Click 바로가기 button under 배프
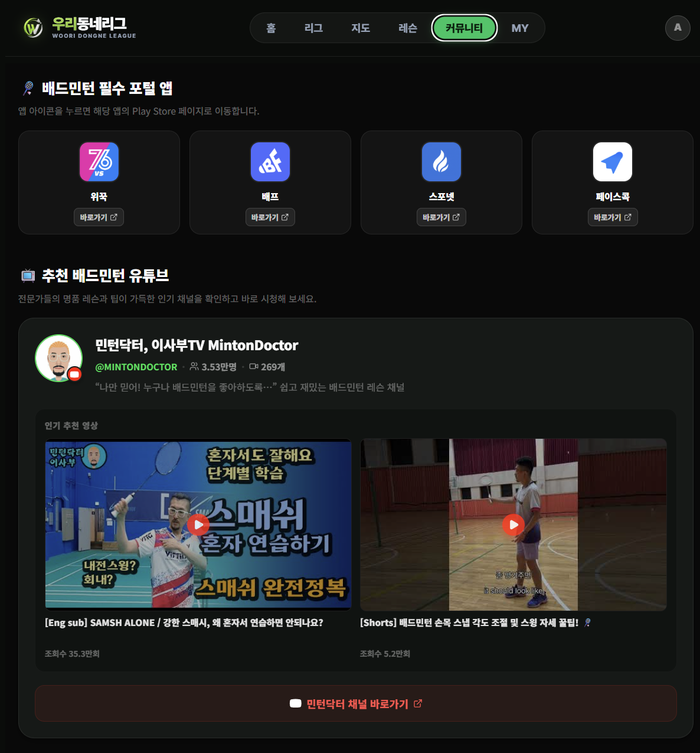 (x=270, y=217)
